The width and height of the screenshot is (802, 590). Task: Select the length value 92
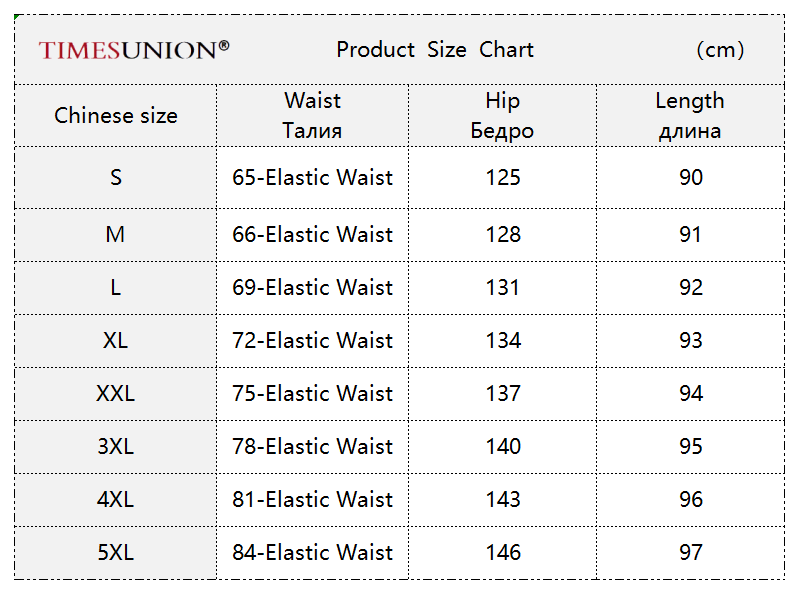[690, 288]
